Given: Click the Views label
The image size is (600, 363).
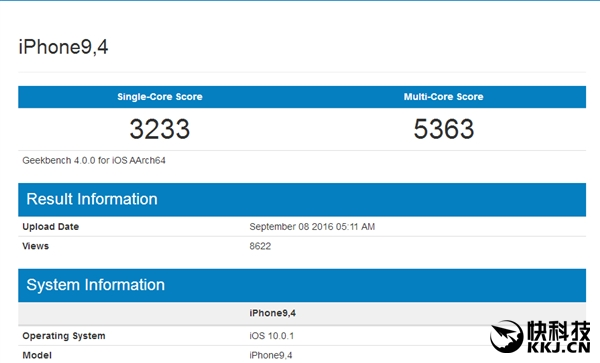Looking at the screenshot, I should coord(36,246).
